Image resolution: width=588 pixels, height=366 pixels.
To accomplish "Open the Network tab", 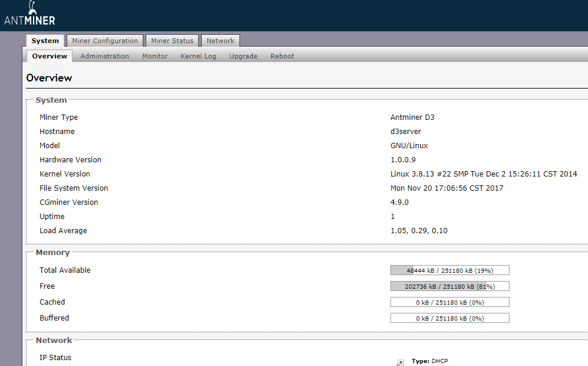I will pyautogui.click(x=220, y=41).
